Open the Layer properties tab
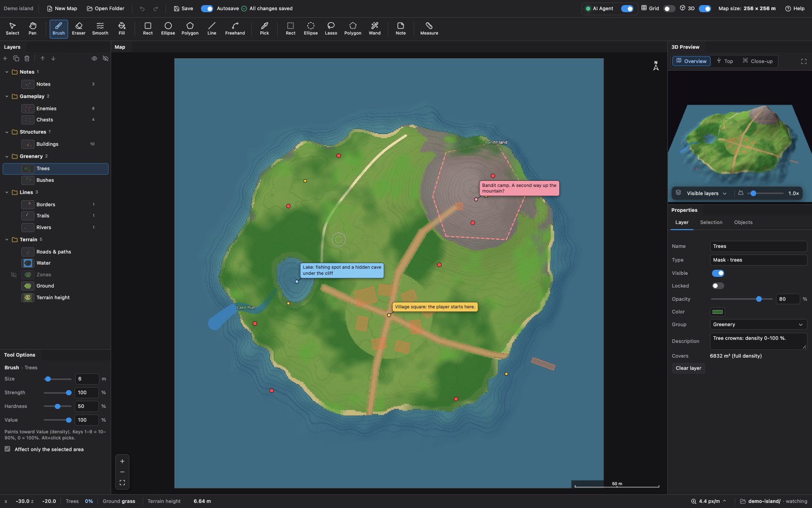 click(682, 223)
